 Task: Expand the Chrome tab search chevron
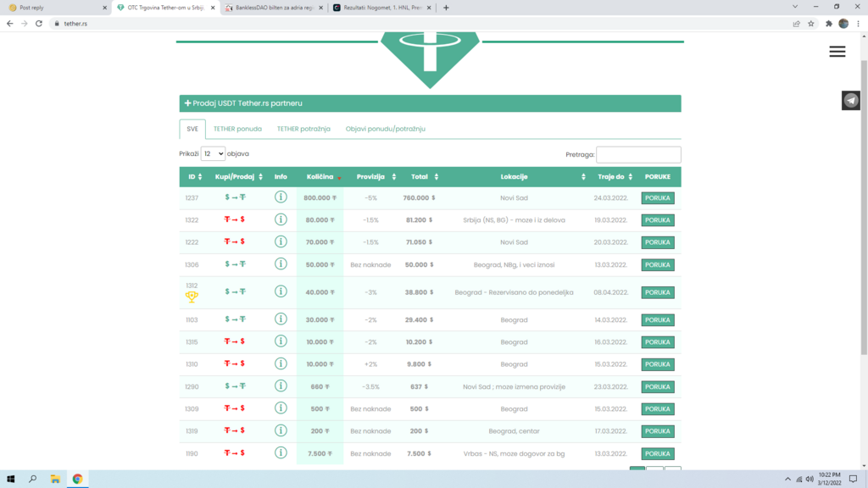tap(795, 7)
